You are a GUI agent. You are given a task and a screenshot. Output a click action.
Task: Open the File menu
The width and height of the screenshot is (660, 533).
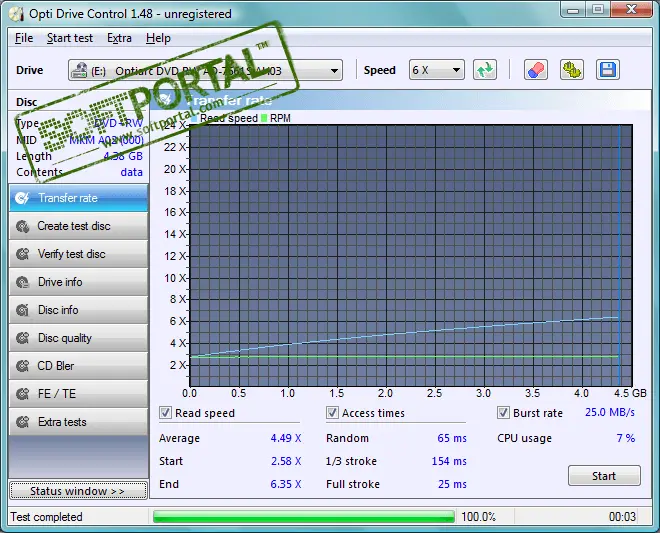pos(24,38)
